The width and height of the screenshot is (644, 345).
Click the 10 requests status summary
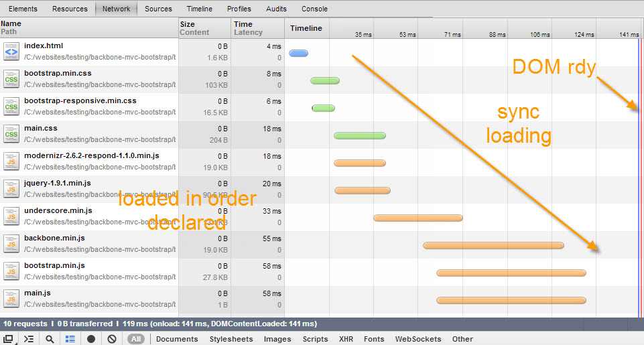tap(25, 324)
